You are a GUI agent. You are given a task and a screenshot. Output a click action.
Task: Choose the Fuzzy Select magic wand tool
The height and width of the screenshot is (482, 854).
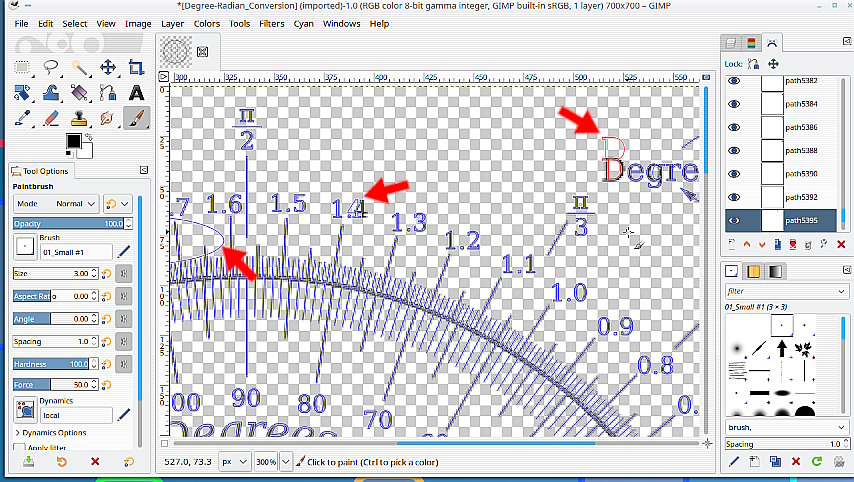click(x=79, y=68)
